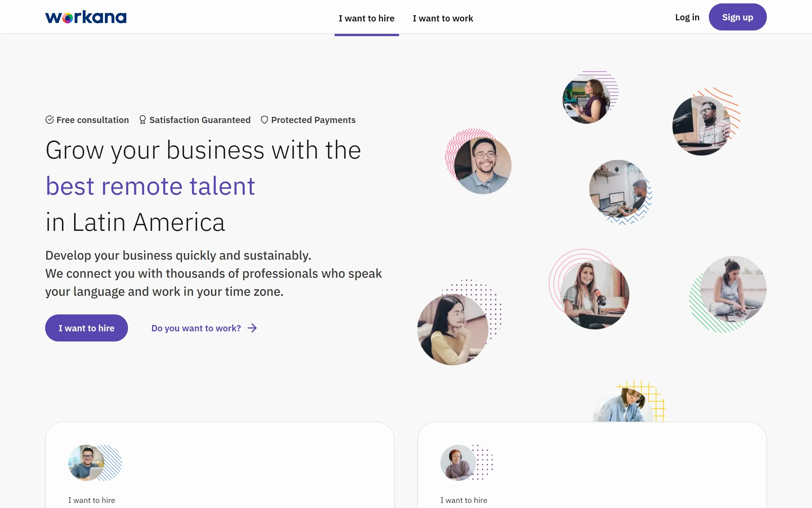Click the Free consultation checkmark icon
The height and width of the screenshot is (508, 812).
50,120
